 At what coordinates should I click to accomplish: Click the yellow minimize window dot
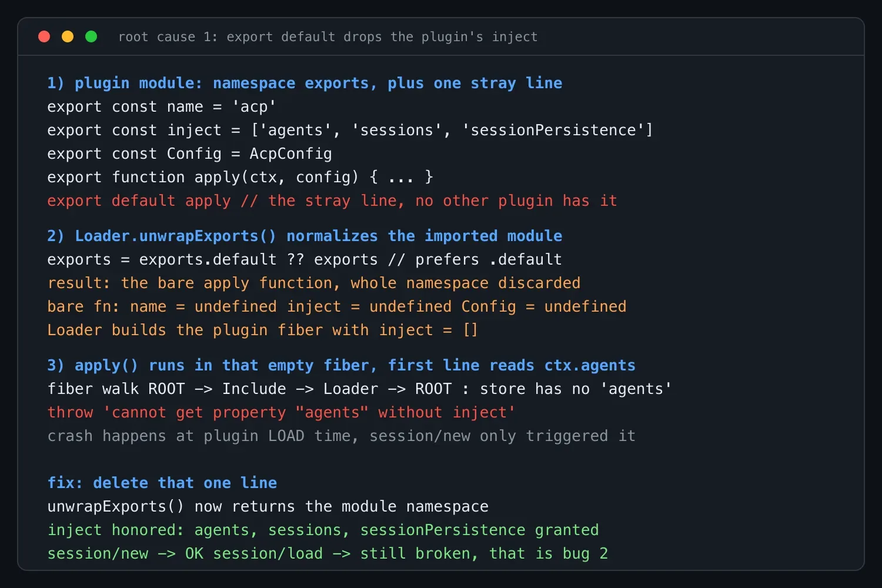[68, 36]
